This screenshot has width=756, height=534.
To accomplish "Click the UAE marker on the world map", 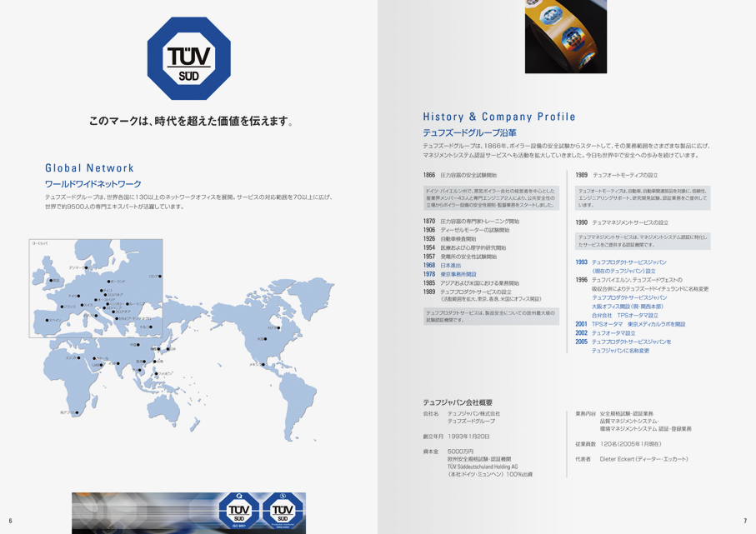I will point(102,365).
